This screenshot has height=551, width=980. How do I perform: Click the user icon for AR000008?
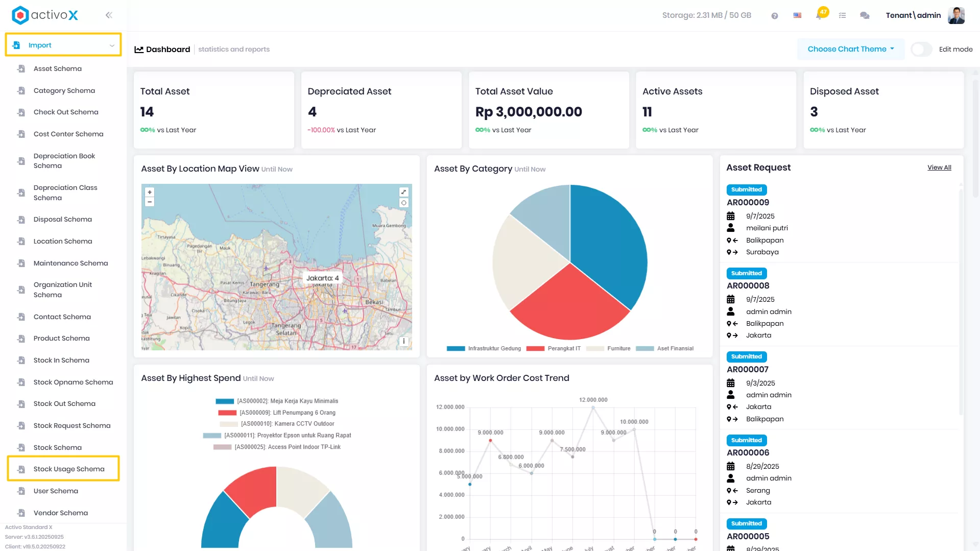coord(731,312)
